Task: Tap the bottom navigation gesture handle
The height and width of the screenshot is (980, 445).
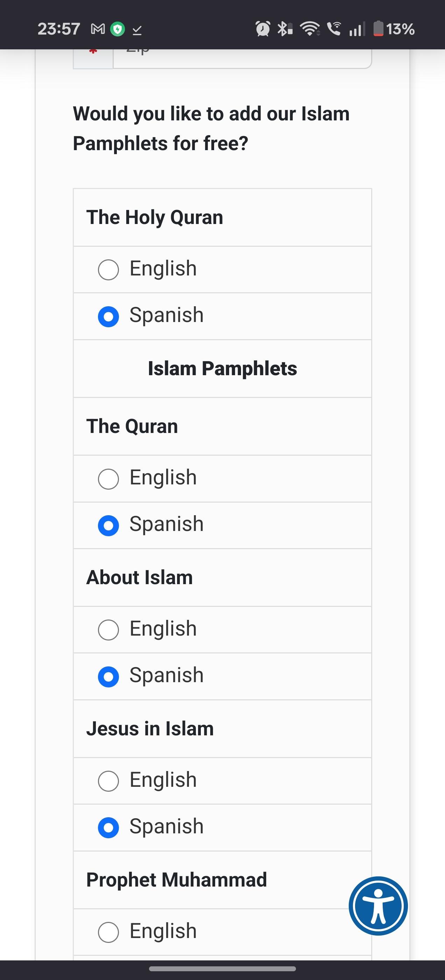Action: (222, 968)
